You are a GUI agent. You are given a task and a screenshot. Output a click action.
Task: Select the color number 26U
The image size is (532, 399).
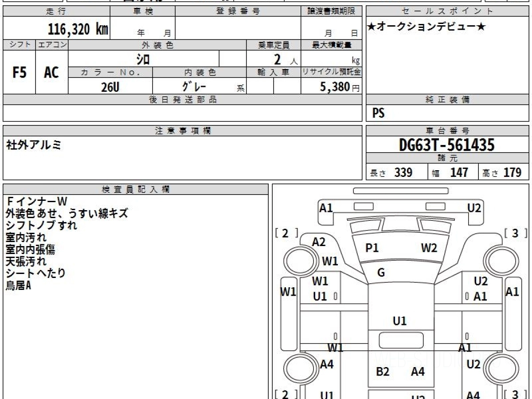tap(110, 87)
